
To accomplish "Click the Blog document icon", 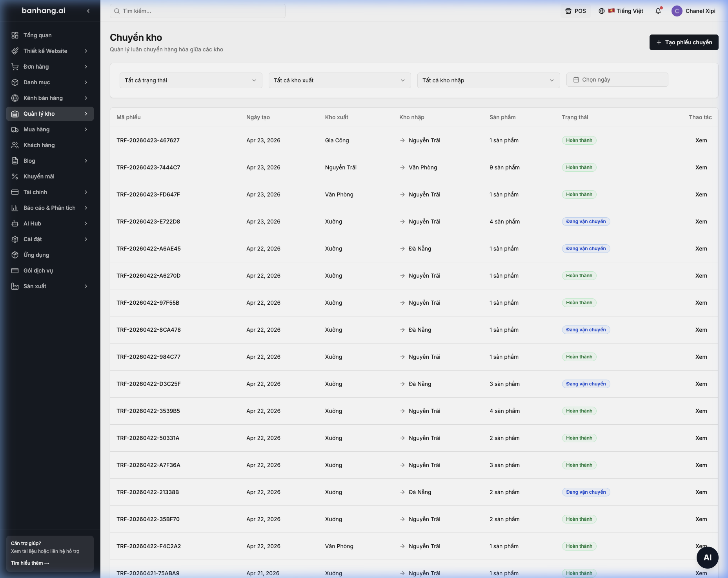I will click(15, 161).
